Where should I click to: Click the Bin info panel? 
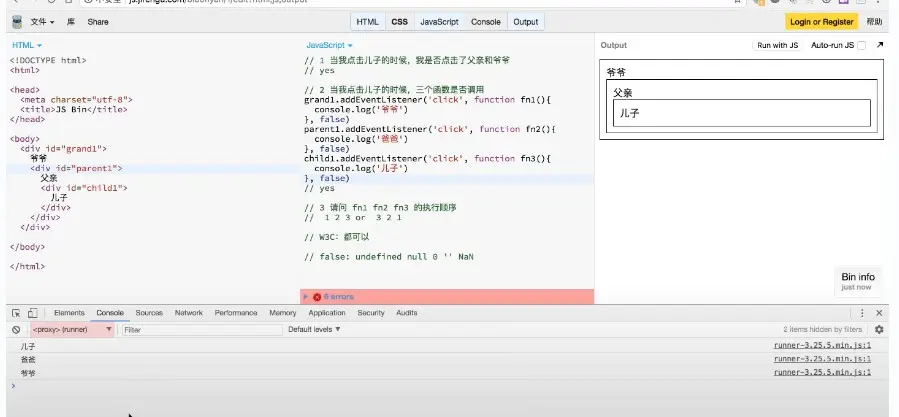(858, 281)
